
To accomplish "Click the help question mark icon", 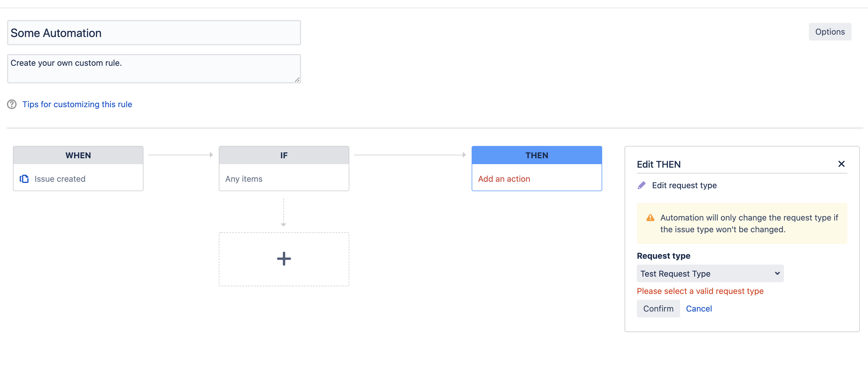I will (12, 104).
